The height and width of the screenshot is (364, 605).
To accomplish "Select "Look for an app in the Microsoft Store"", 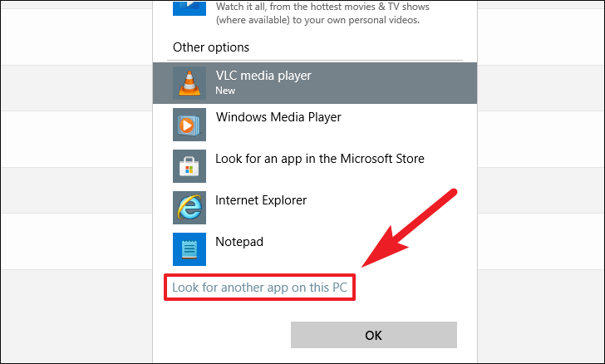I will pyautogui.click(x=320, y=159).
